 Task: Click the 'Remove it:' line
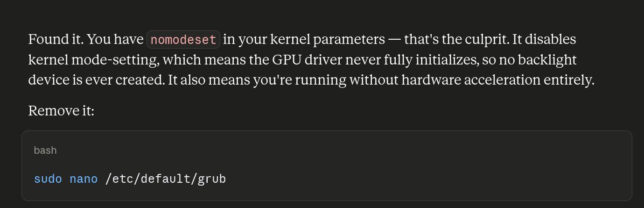(x=61, y=111)
